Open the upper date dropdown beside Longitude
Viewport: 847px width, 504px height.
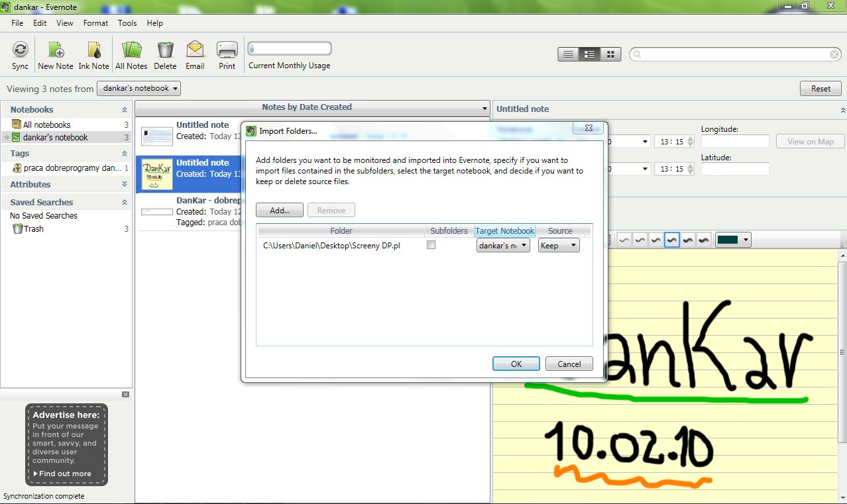pyautogui.click(x=645, y=142)
